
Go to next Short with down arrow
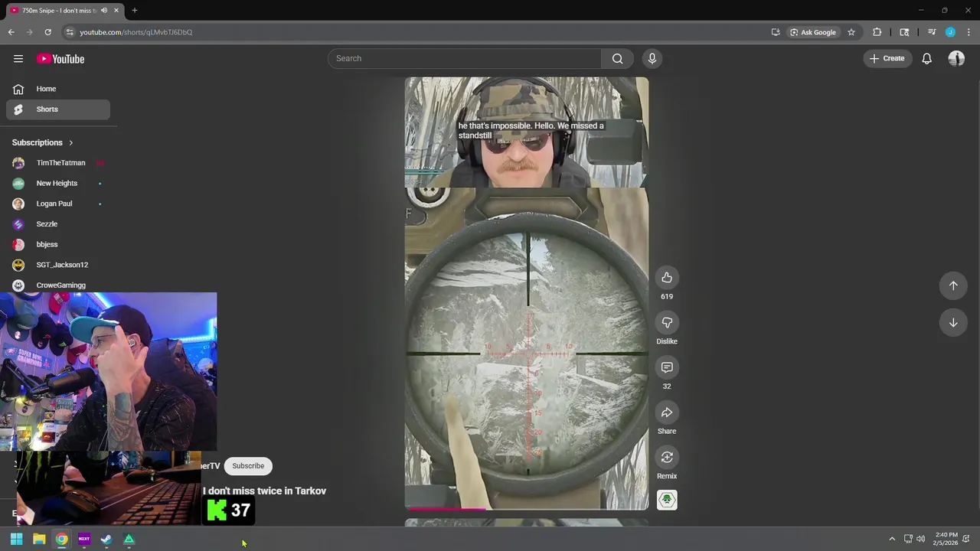click(953, 323)
